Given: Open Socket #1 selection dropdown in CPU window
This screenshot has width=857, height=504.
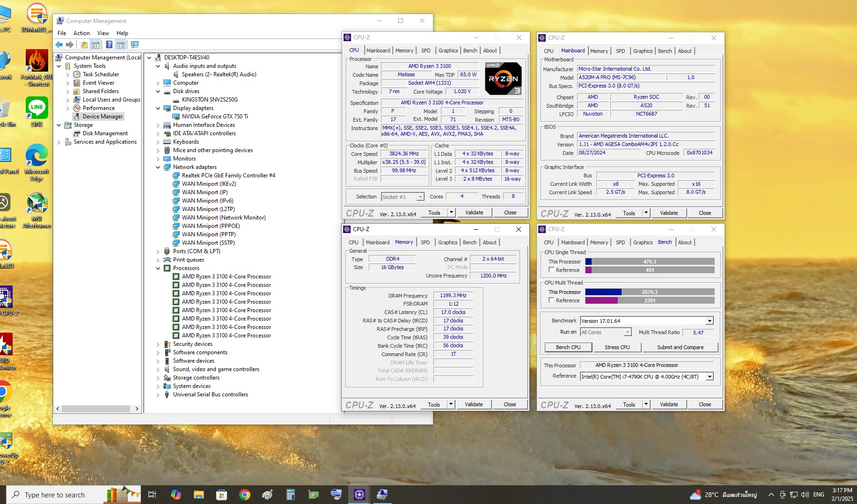Looking at the screenshot, I should point(420,197).
